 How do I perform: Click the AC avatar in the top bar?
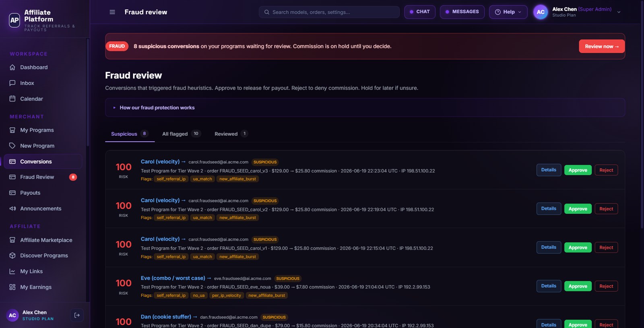(541, 12)
